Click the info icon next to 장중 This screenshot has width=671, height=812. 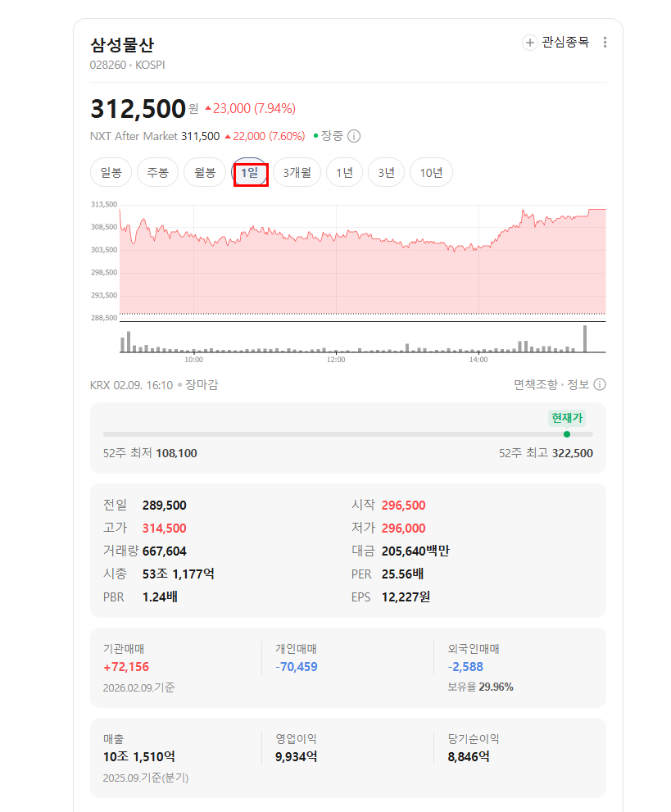pos(354,136)
